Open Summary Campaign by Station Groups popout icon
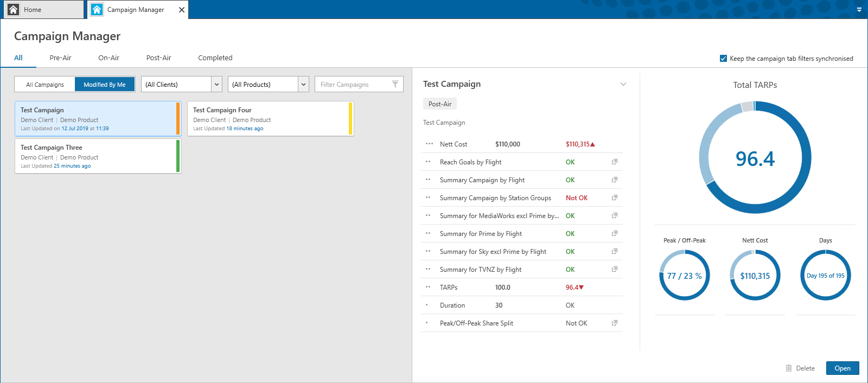The image size is (868, 383). point(615,197)
